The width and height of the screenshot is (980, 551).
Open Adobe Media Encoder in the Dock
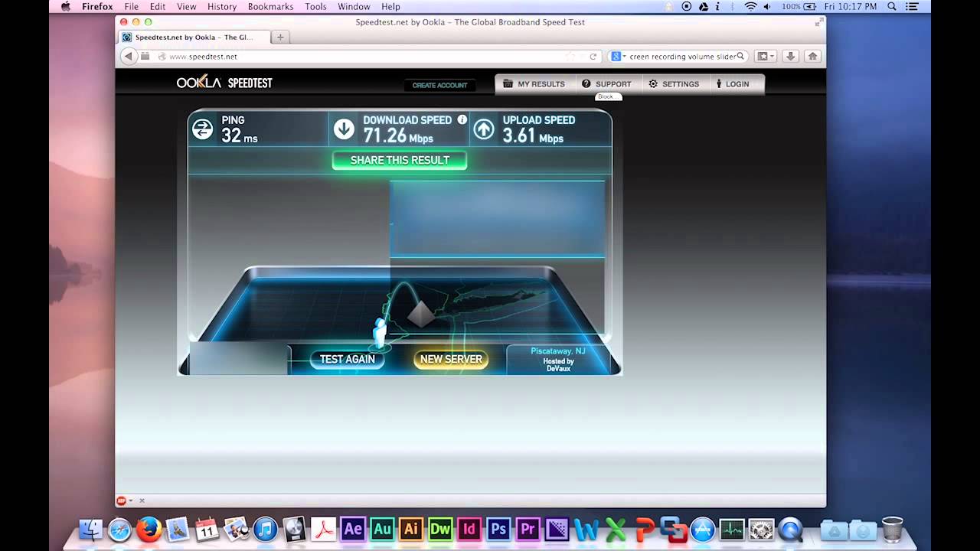click(x=557, y=530)
